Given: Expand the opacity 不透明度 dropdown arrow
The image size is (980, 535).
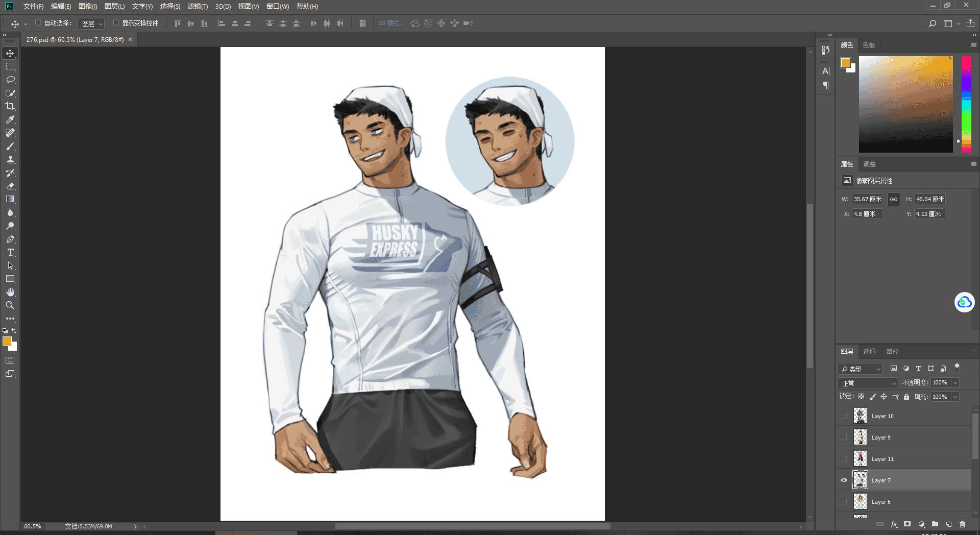Looking at the screenshot, I should (955, 382).
